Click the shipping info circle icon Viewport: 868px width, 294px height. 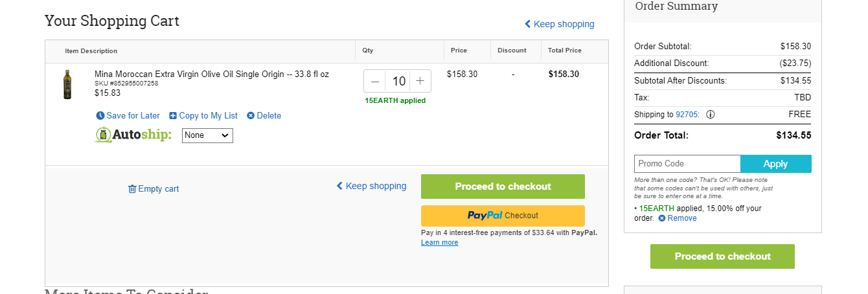711,115
